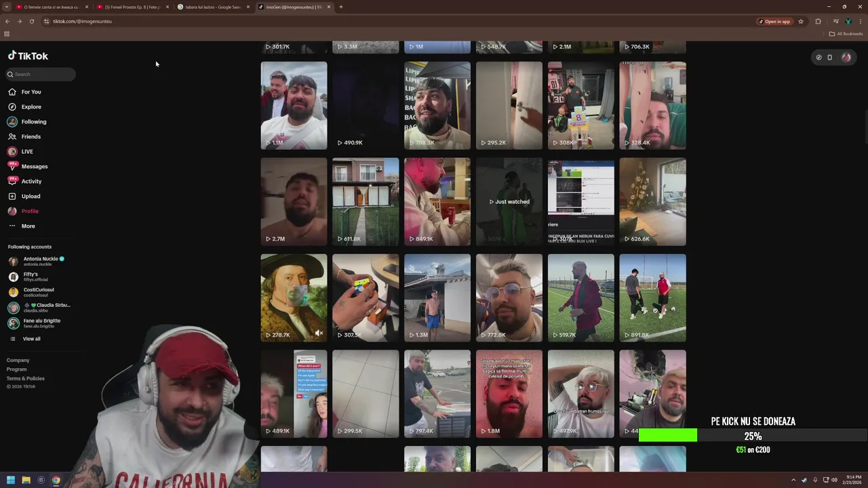This screenshot has height=488, width=868.
Task: Reload the TikTok page
Action: click(32, 21)
